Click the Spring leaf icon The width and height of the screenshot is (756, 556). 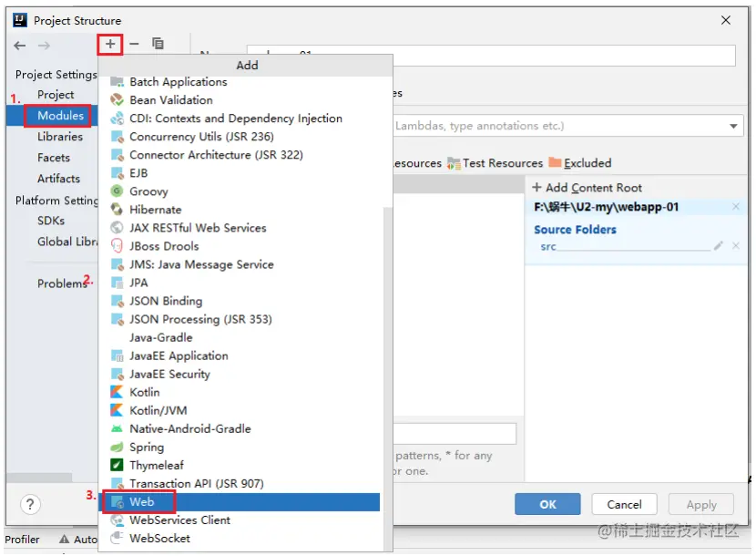[117, 447]
